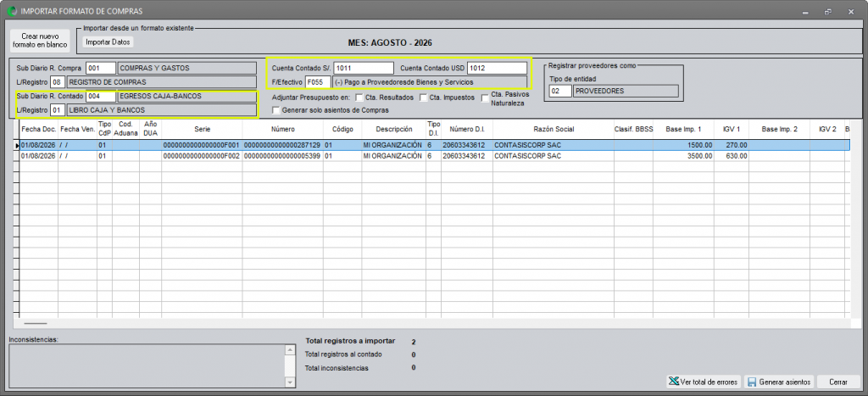868x396 pixels.
Task: Open Ver total de errores Excel report
Action: (704, 382)
